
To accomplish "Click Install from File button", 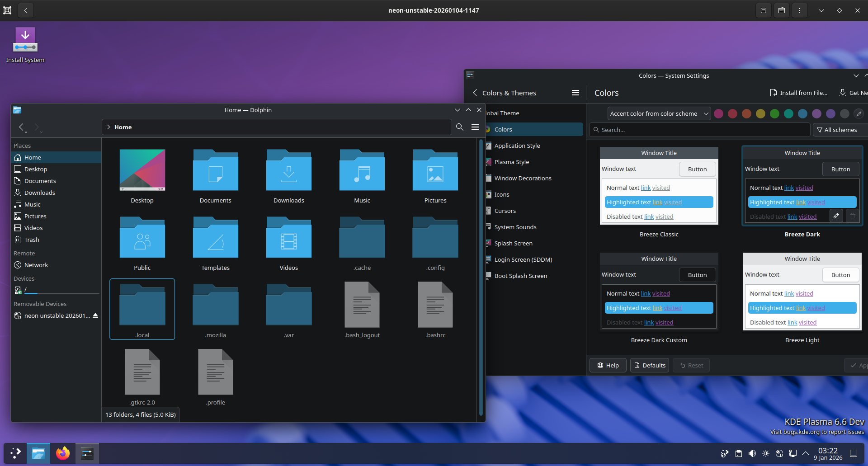I will (799, 93).
